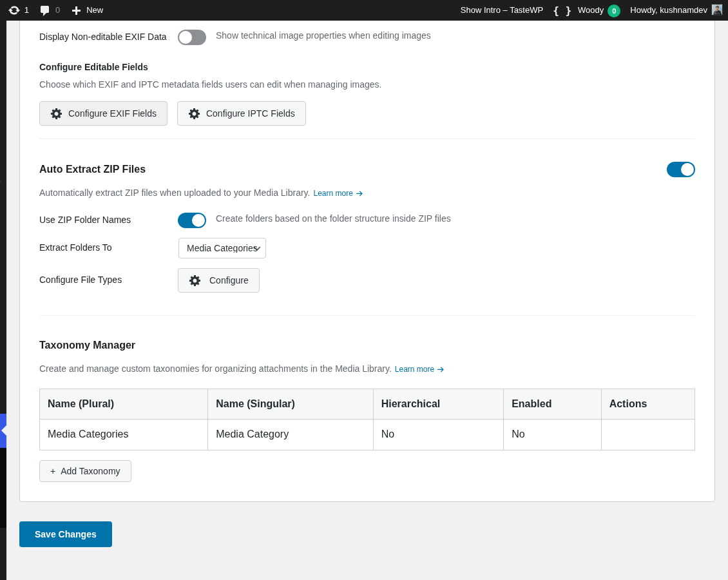Click the green Woody notification badge

[x=613, y=11]
